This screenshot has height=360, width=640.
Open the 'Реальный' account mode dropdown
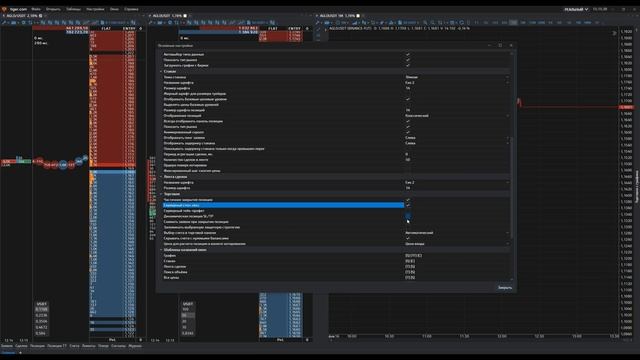tap(576, 9)
